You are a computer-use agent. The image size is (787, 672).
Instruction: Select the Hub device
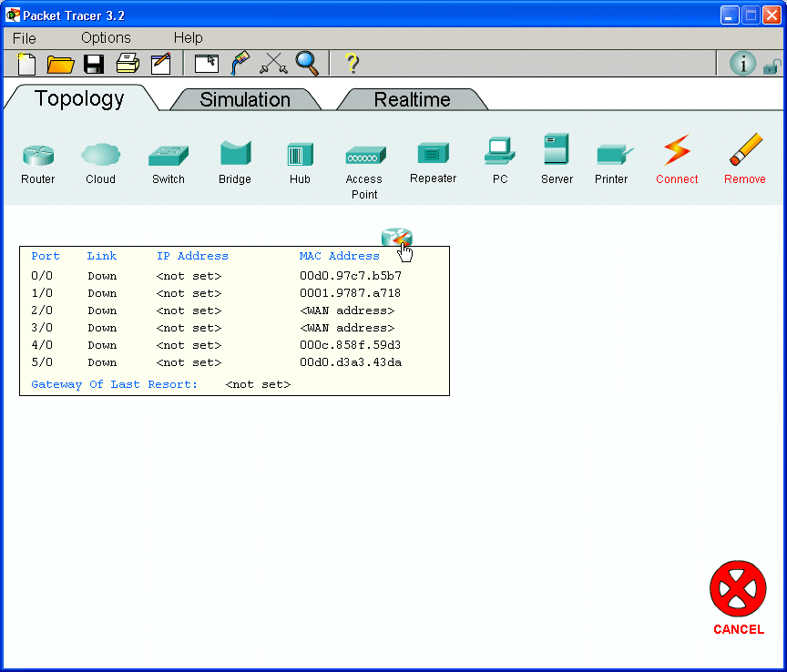301,164
